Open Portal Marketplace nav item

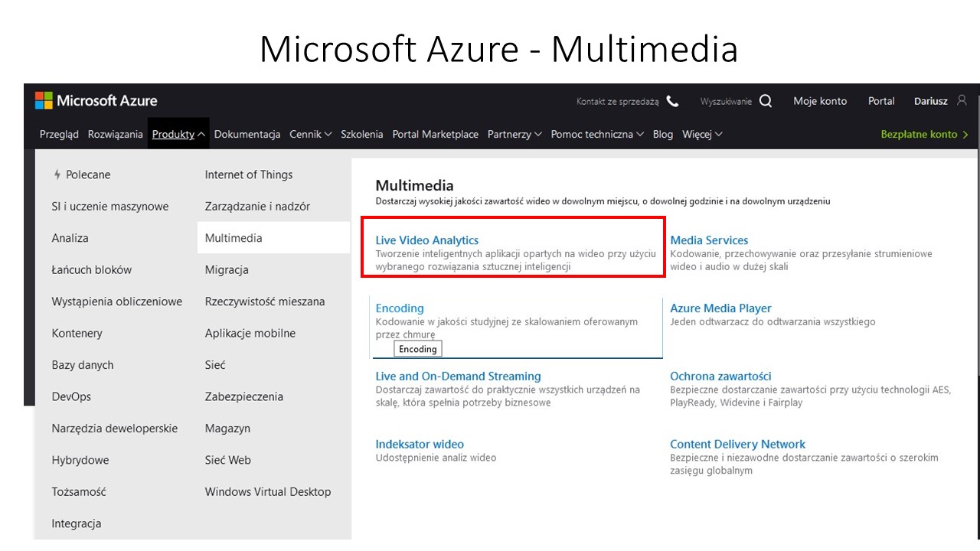(436, 134)
